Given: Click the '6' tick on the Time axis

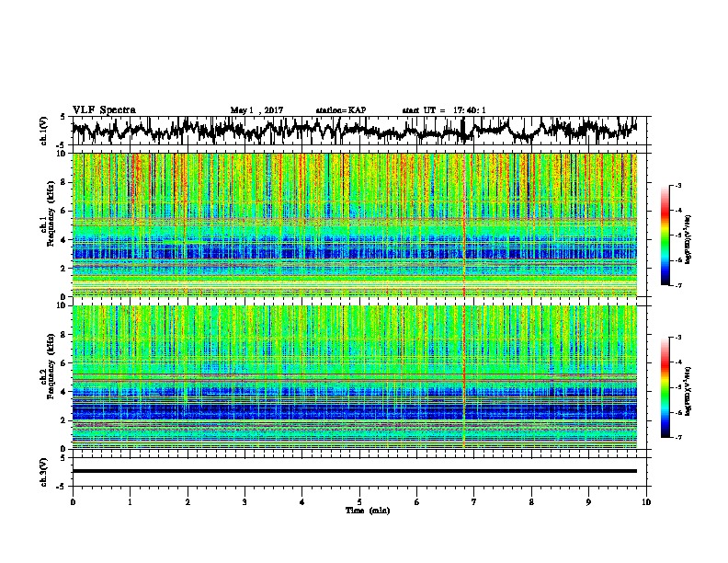Looking at the screenshot, I should (416, 502).
